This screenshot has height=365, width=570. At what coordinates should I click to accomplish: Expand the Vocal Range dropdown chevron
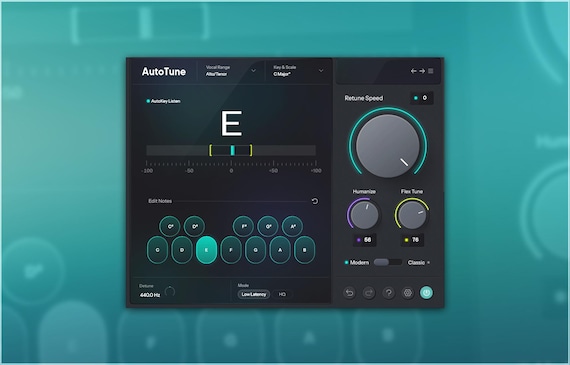point(253,71)
